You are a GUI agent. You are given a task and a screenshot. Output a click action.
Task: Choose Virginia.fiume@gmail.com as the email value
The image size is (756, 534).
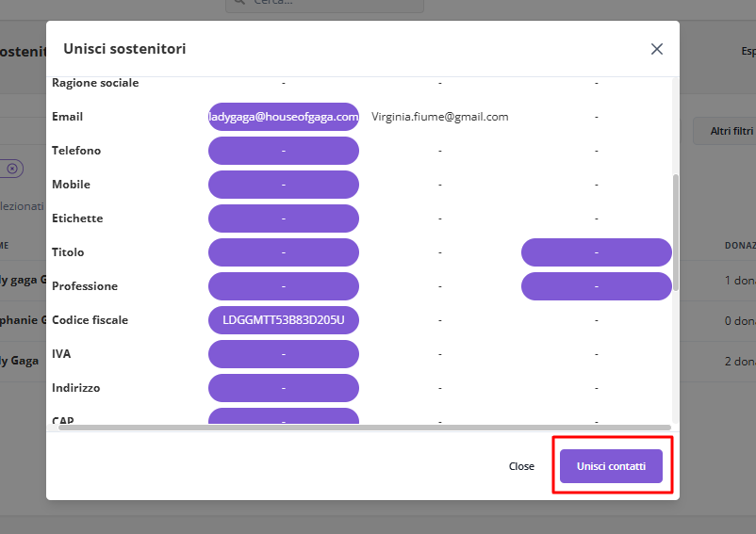point(439,117)
